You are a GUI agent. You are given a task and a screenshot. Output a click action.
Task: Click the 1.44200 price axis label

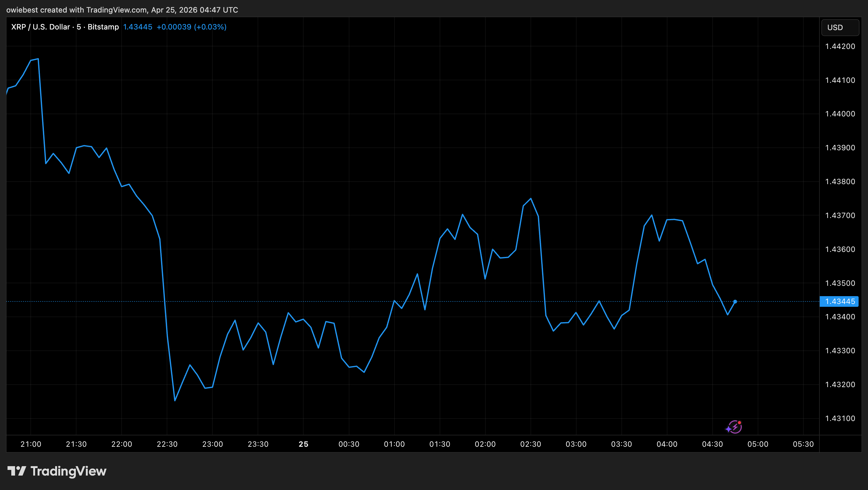tap(840, 46)
